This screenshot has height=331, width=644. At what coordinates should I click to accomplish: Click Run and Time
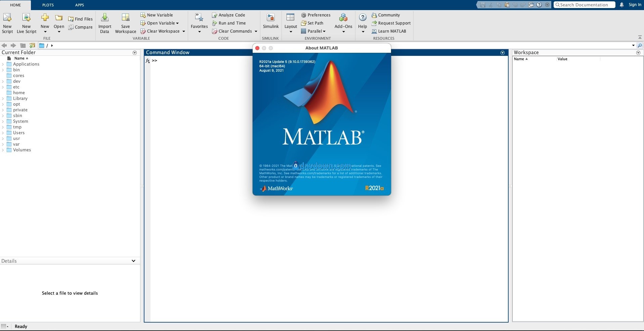pos(229,23)
